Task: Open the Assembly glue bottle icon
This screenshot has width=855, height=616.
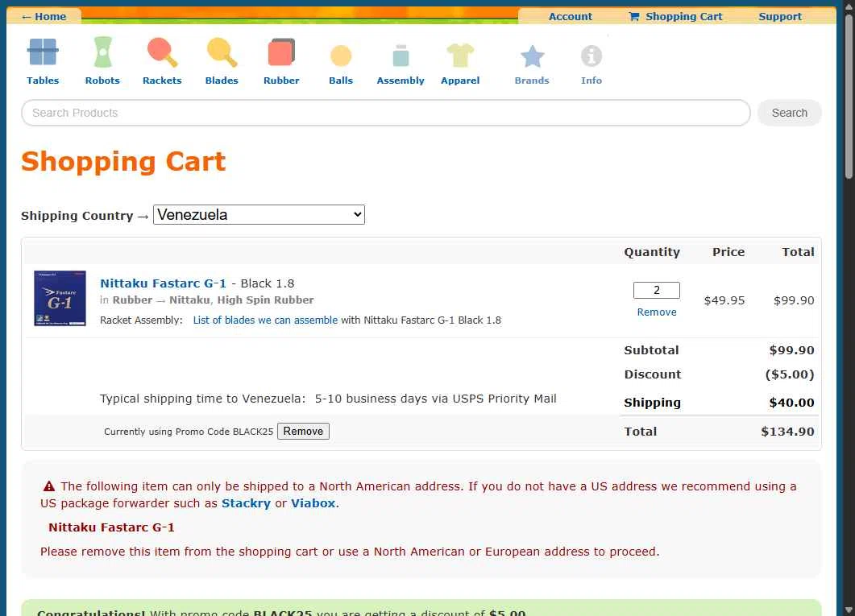Action: [401, 56]
